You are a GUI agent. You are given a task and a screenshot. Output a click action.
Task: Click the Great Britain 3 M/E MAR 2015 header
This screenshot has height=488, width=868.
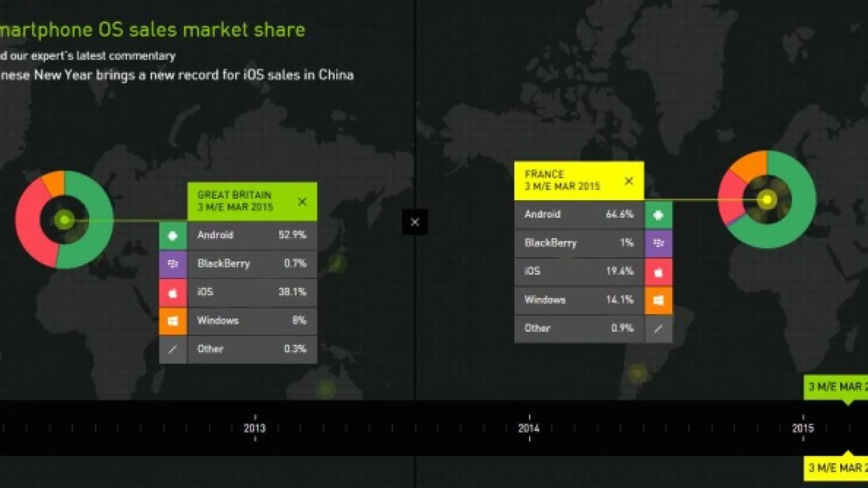252,201
